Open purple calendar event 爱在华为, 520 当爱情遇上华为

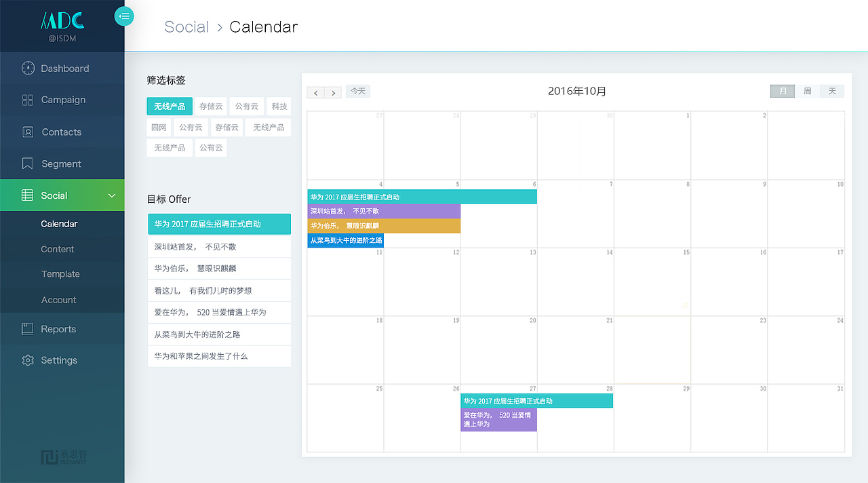tap(498, 420)
